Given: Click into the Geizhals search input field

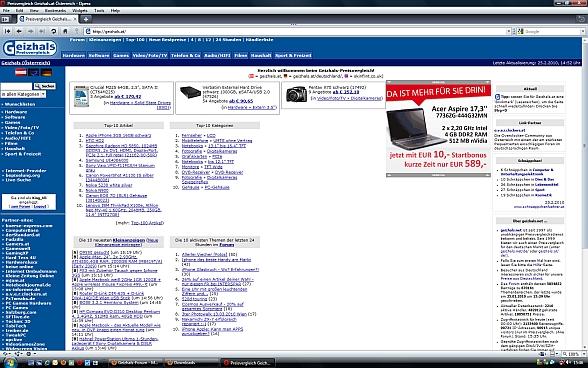Looking at the screenshot, I should point(16,86).
